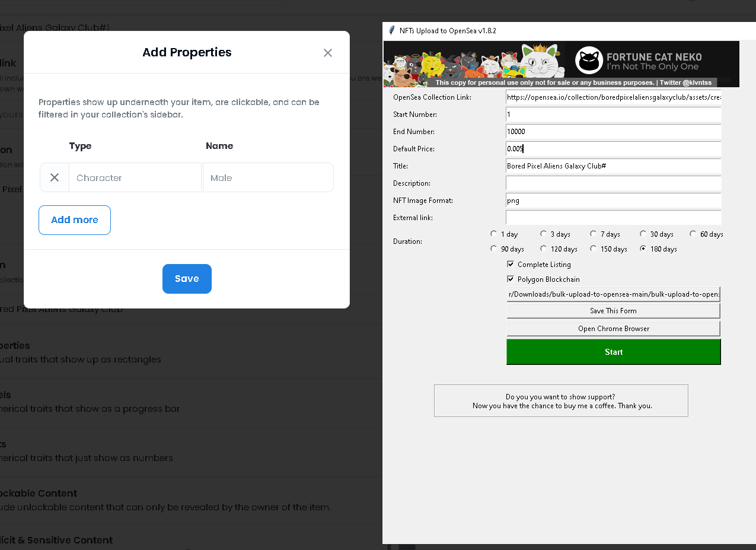The width and height of the screenshot is (756, 550).
Task: Remove the Character property row via X icon
Action: (53, 177)
